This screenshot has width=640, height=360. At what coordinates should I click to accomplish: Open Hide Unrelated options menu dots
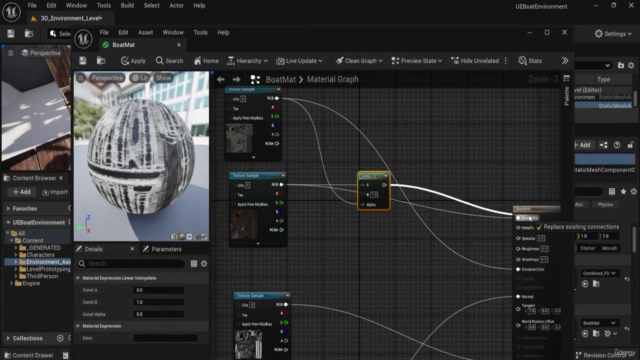click(x=506, y=61)
